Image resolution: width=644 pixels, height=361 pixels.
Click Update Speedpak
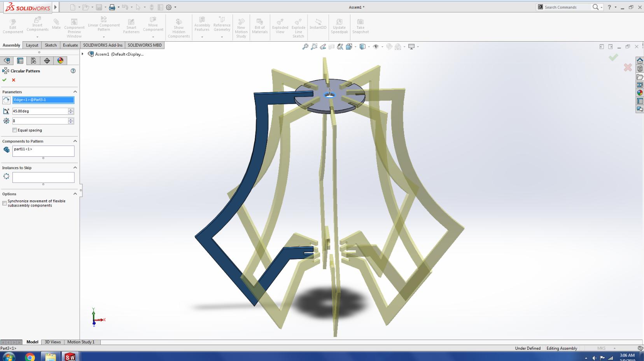pyautogui.click(x=339, y=26)
